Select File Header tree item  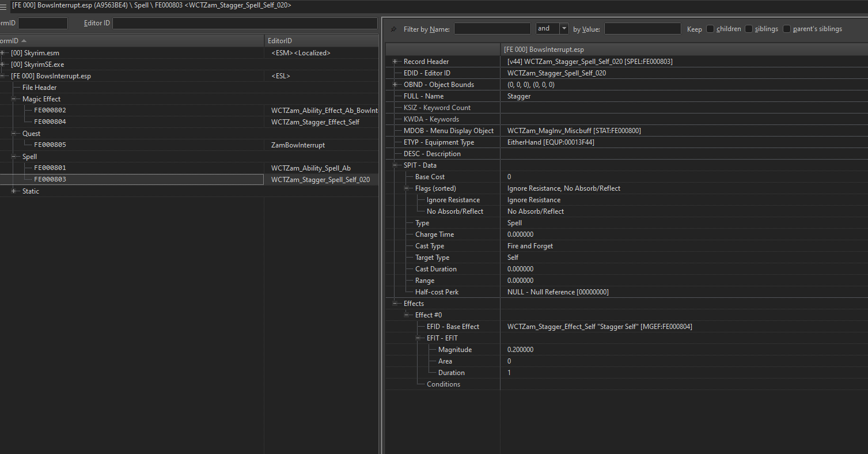coord(40,88)
